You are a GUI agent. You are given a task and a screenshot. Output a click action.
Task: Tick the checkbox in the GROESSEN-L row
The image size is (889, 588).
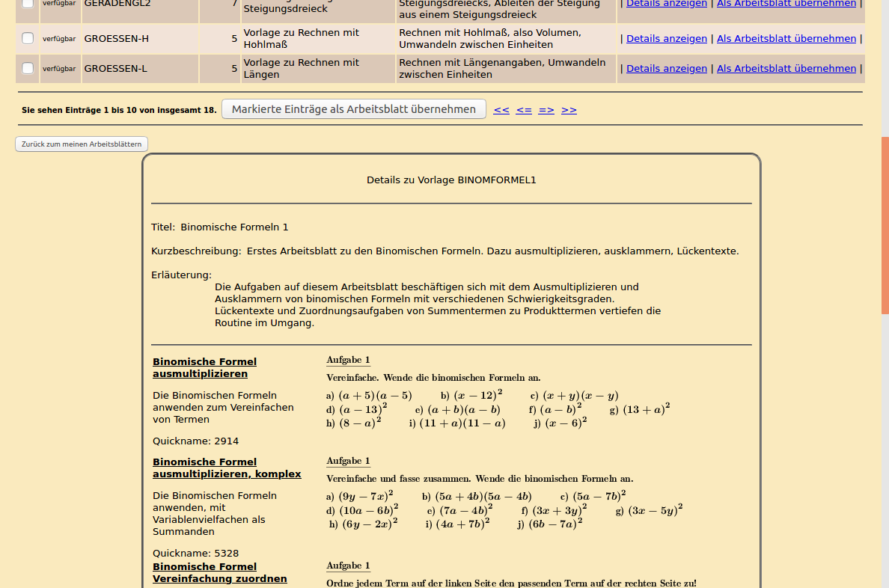tap(27, 69)
